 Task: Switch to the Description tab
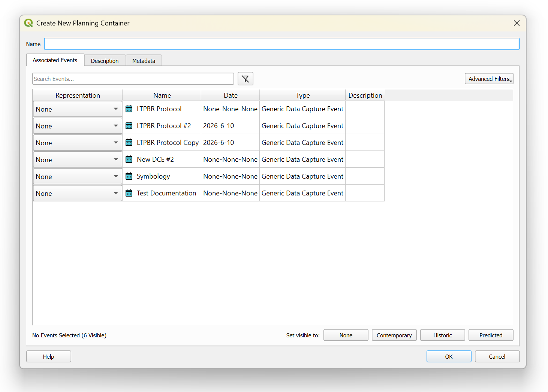point(105,61)
